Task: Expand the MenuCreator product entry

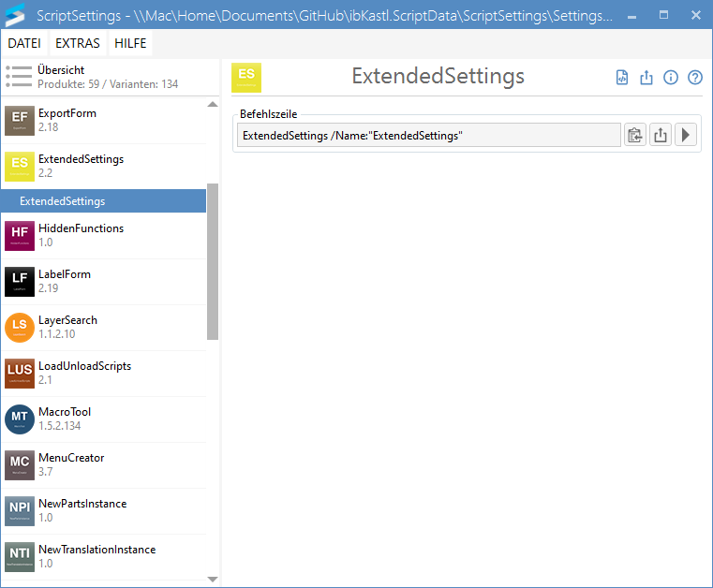Action: pyautogui.click(x=71, y=464)
